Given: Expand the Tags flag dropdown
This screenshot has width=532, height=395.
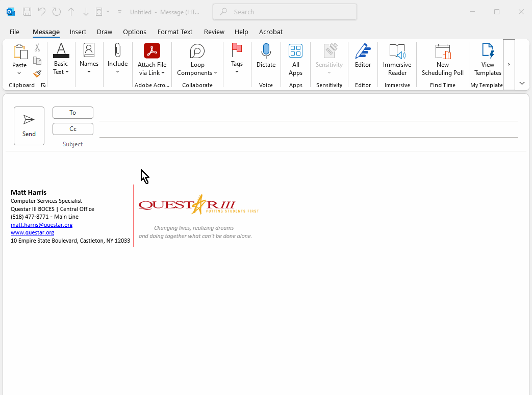Looking at the screenshot, I should pos(237,71).
